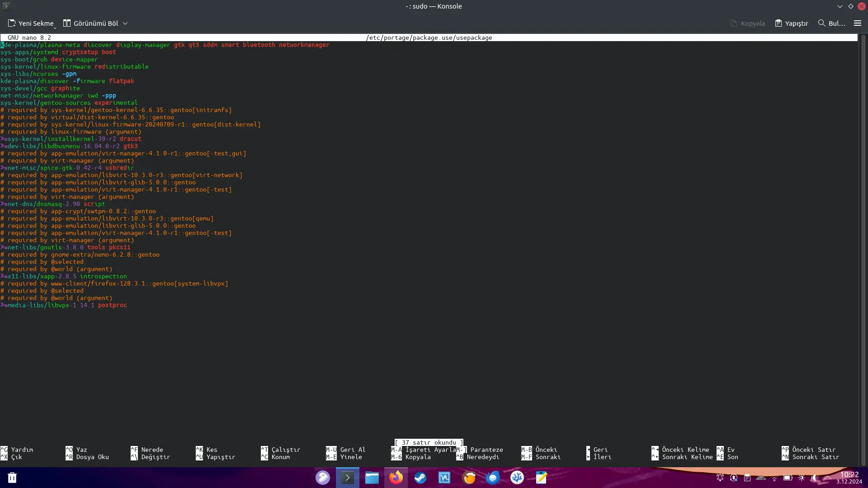Open the Dolphin file manager from the taskbar
This screenshot has width=868, height=488.
tap(372, 478)
